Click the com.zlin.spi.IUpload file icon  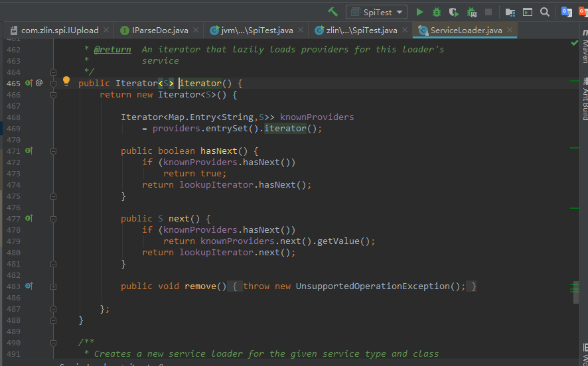(x=14, y=30)
